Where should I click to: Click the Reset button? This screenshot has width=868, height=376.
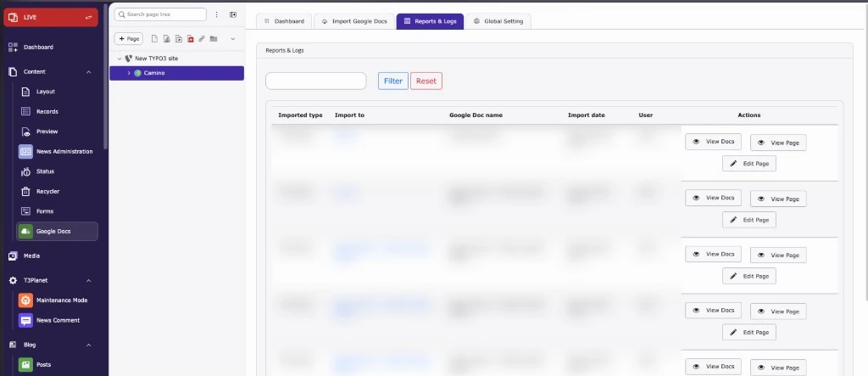point(426,81)
